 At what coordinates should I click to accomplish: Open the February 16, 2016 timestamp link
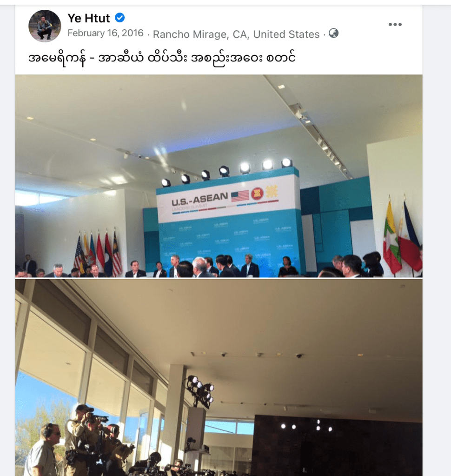(x=105, y=33)
